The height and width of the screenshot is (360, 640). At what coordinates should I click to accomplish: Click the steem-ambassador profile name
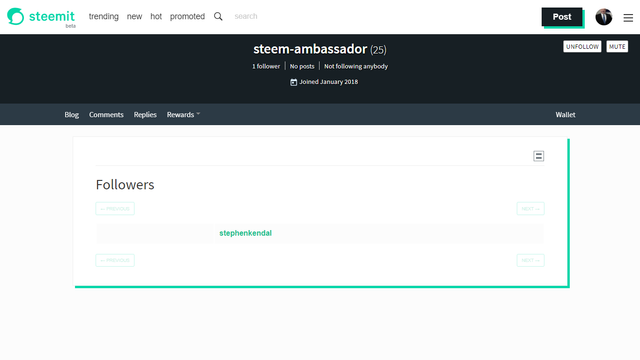310,49
